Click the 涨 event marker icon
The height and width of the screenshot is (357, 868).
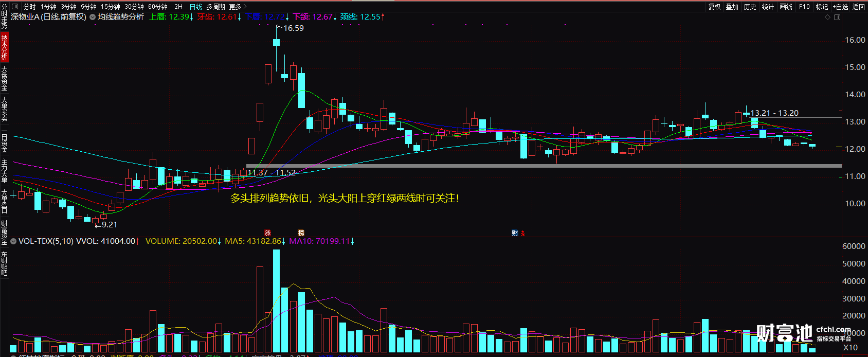pos(267,233)
